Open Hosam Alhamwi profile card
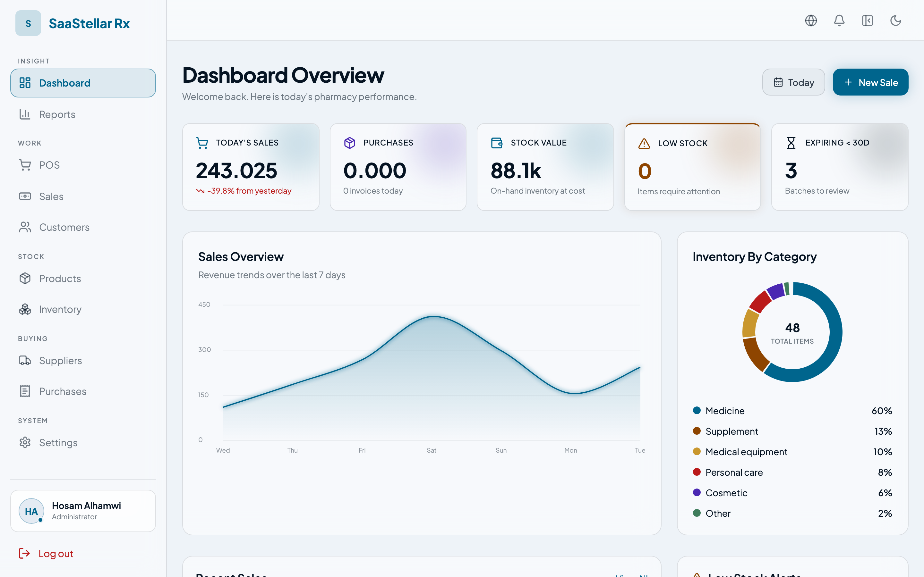Image resolution: width=924 pixels, height=577 pixels. (83, 511)
